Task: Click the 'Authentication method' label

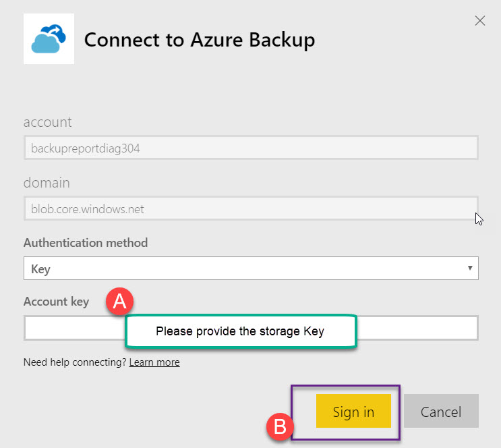Action: click(86, 242)
